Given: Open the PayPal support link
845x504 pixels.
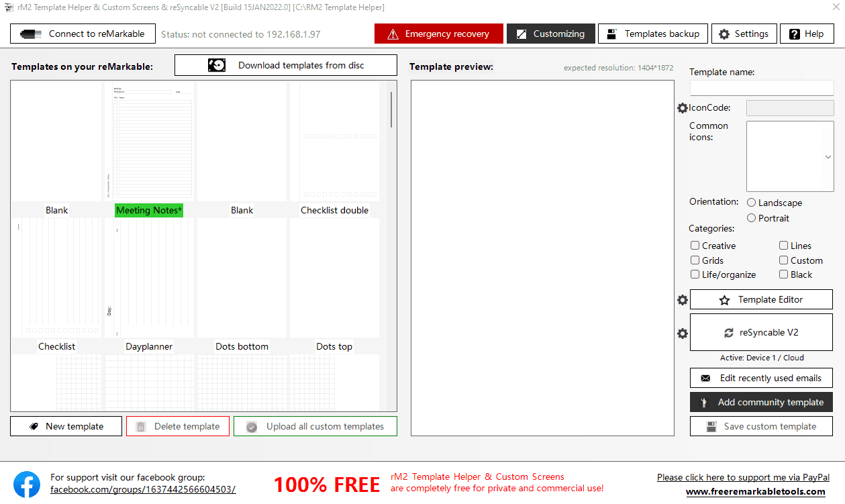Looking at the screenshot, I should pyautogui.click(x=743, y=477).
